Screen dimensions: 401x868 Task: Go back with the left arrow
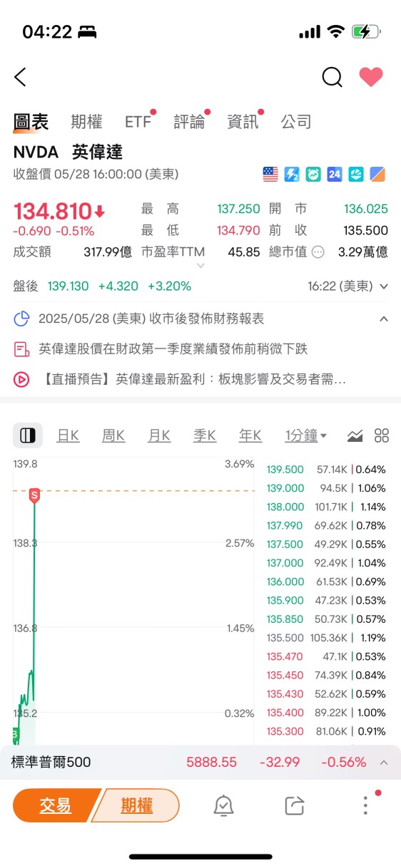tap(20, 77)
